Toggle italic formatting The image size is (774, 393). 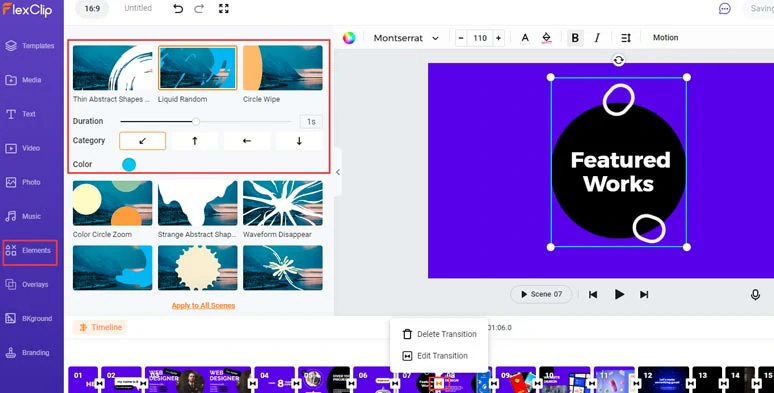597,38
